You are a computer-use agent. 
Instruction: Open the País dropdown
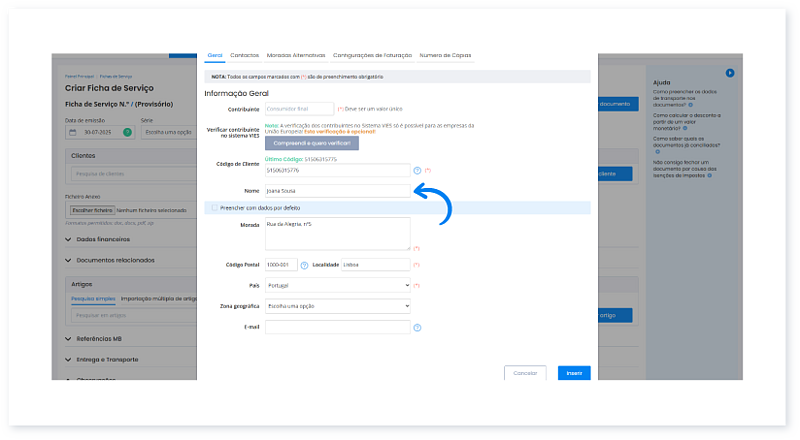(337, 285)
